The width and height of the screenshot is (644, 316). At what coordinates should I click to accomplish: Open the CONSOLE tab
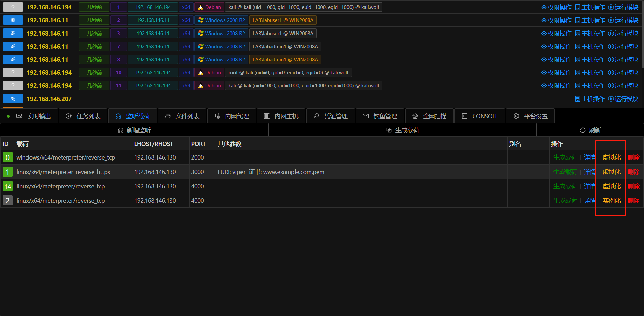click(x=480, y=116)
